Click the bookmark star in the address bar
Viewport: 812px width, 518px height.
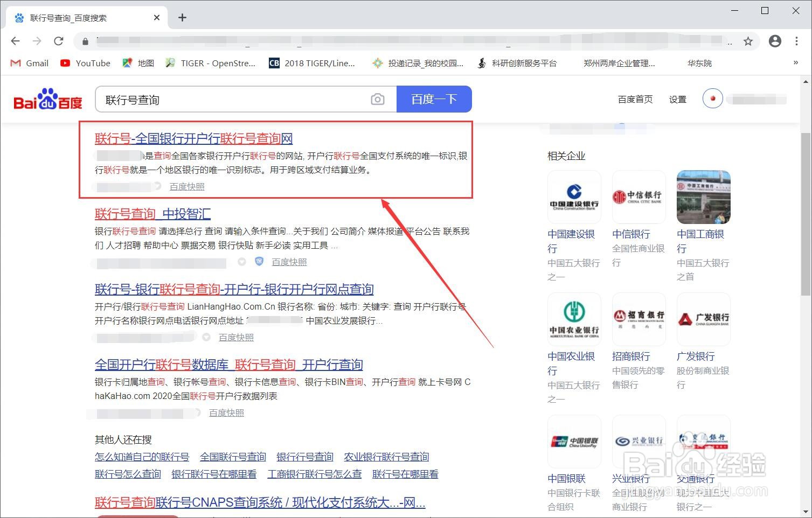(x=748, y=40)
